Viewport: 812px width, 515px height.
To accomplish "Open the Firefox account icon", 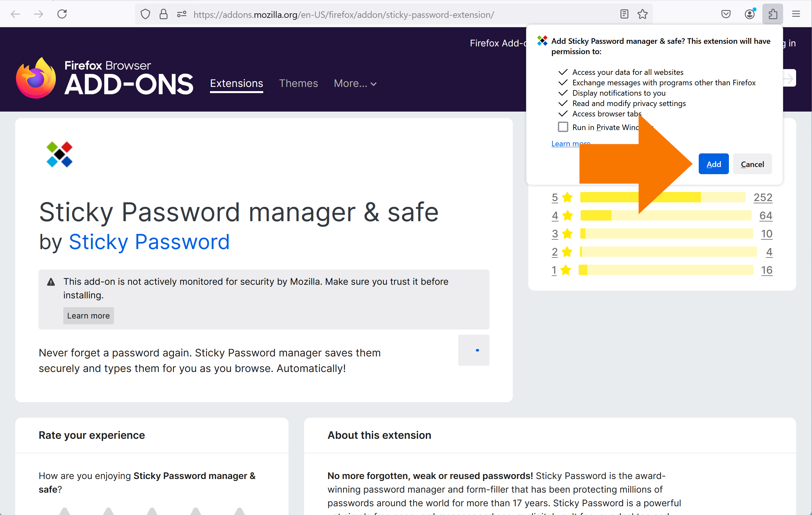I will (750, 14).
